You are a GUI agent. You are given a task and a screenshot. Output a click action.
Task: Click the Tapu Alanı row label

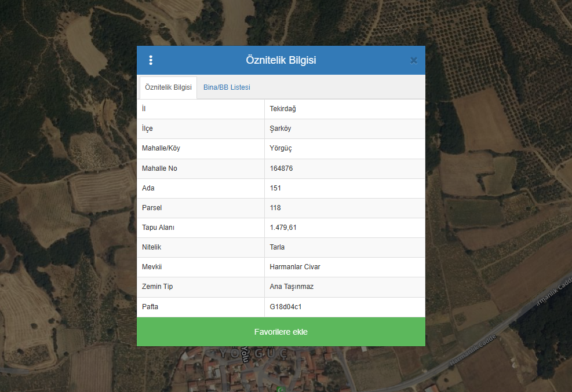(x=158, y=228)
